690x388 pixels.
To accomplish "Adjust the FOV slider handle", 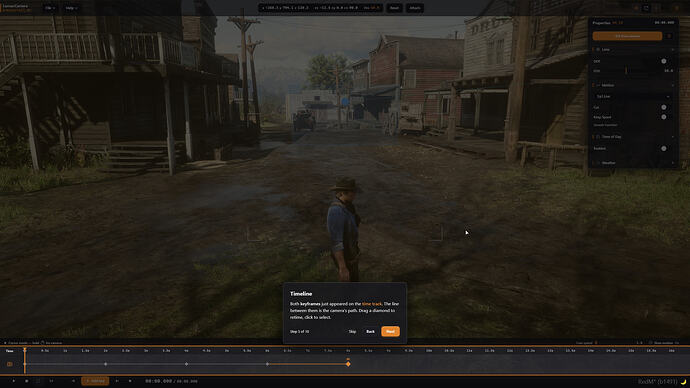I will 626,70.
